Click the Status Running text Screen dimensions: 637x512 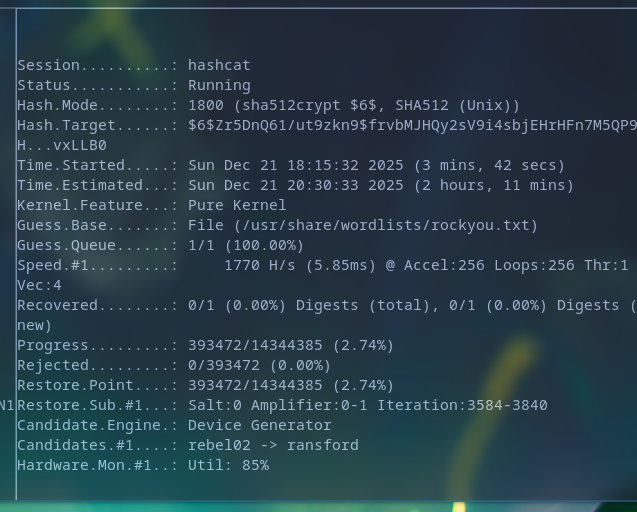point(219,85)
